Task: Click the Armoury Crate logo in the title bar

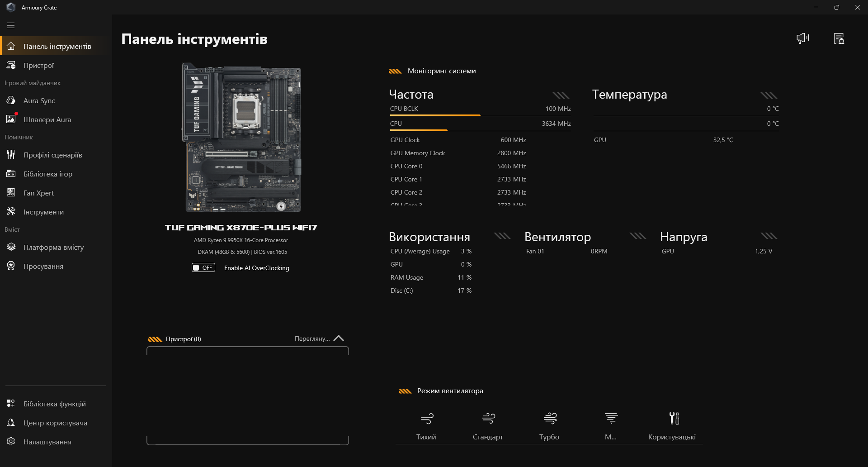Action: click(11, 7)
